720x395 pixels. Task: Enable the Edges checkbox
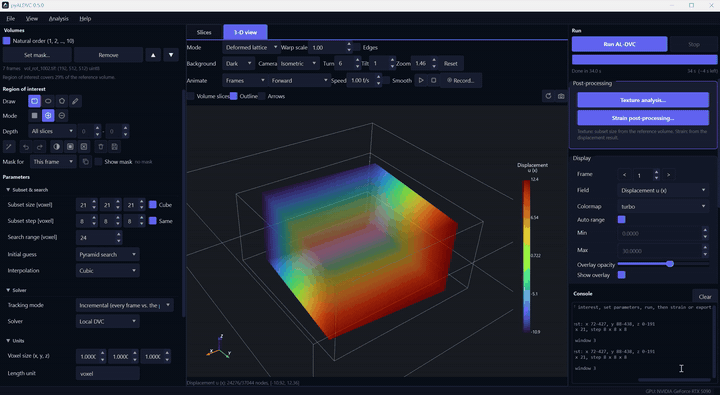pos(357,47)
